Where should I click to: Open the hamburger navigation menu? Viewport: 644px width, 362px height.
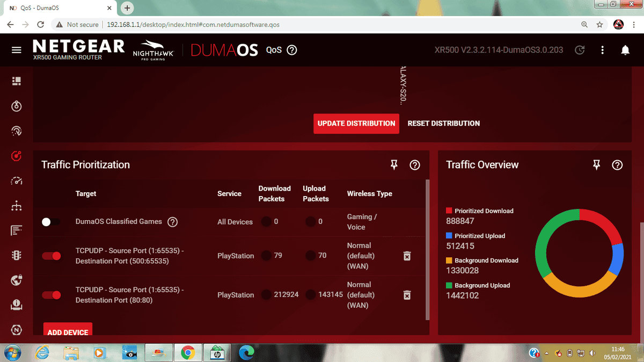[17, 50]
